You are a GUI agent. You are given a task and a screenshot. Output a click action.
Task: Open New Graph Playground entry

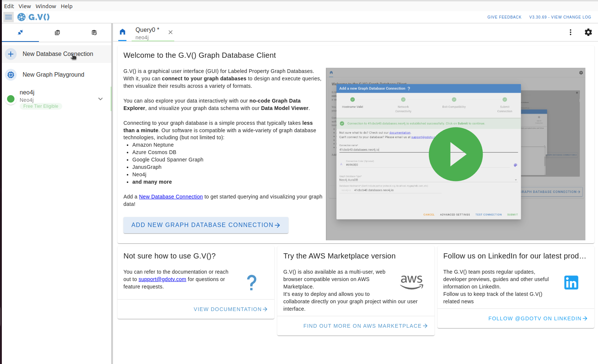tap(56, 75)
